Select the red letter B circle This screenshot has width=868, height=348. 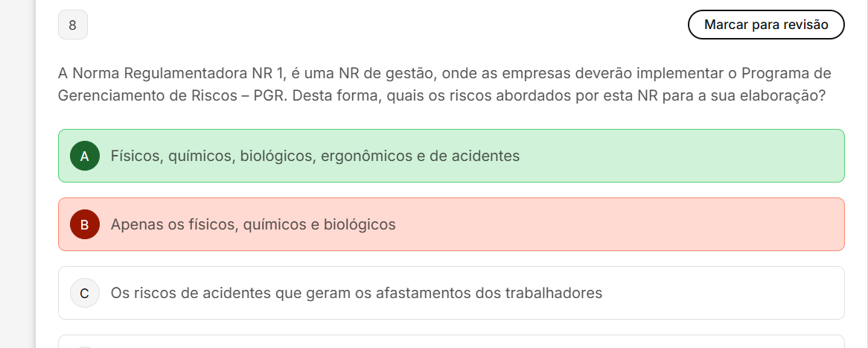click(x=85, y=224)
